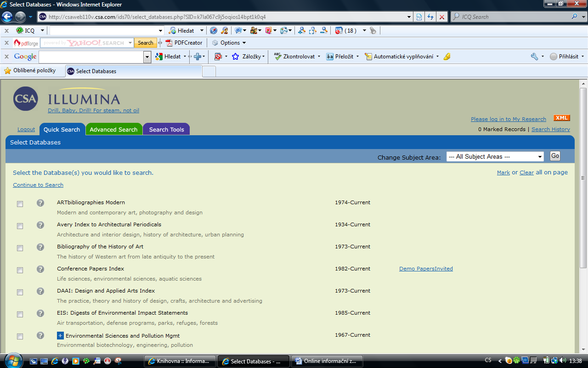Viewport: 588px width, 368px height.
Task: Open the Google search box dropdown arrow
Action: pyautogui.click(x=147, y=57)
